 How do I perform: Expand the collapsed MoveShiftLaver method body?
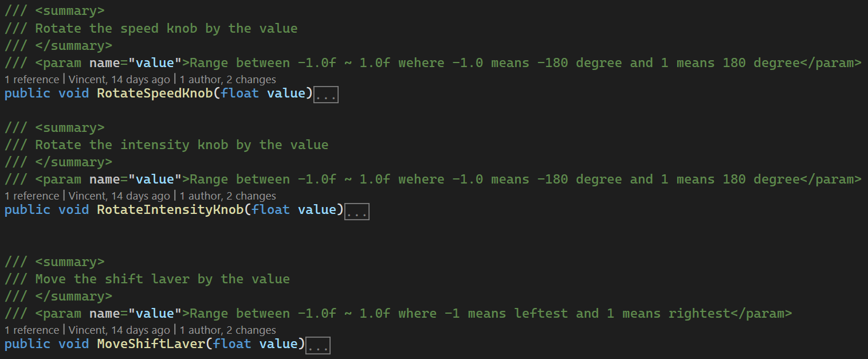[318, 346]
